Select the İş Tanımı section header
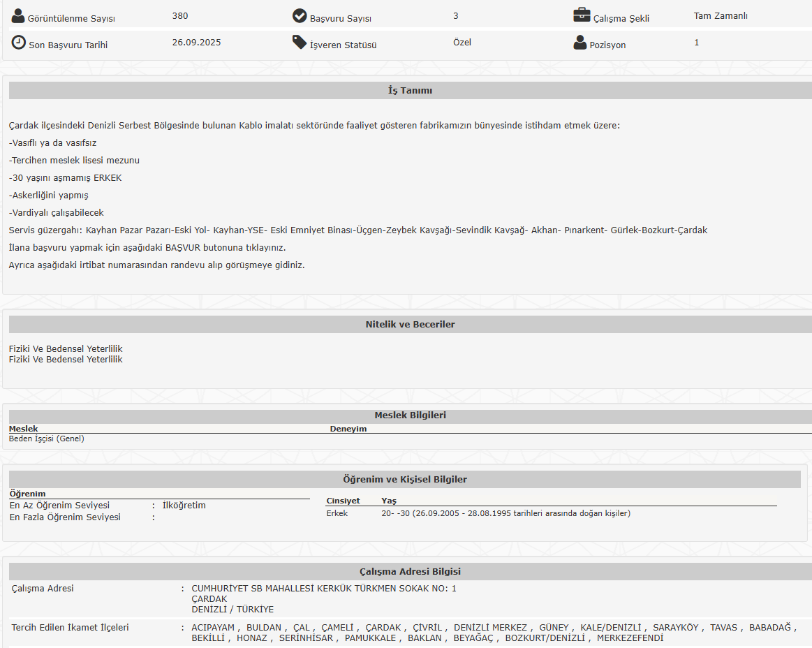The width and height of the screenshot is (812, 648). click(410, 91)
